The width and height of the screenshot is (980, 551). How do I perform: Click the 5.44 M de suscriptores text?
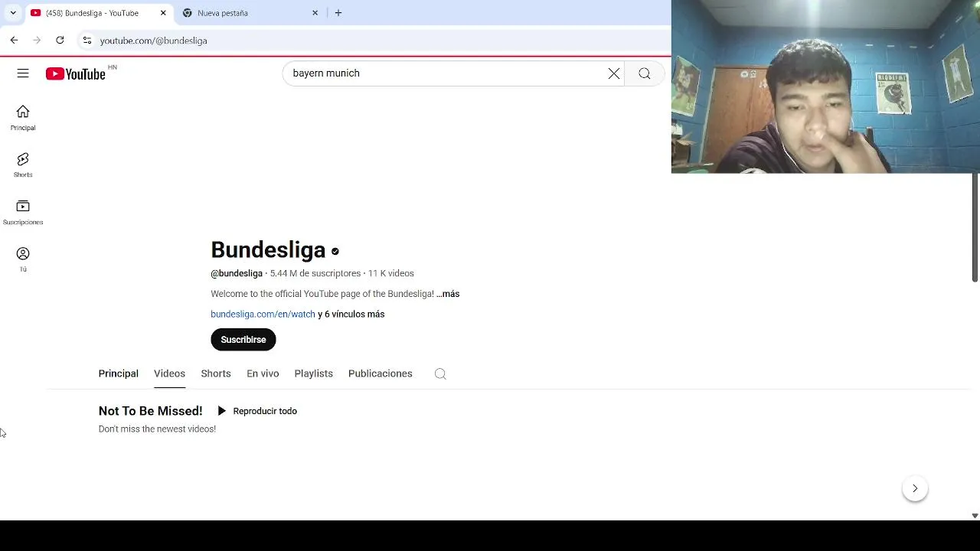(315, 273)
